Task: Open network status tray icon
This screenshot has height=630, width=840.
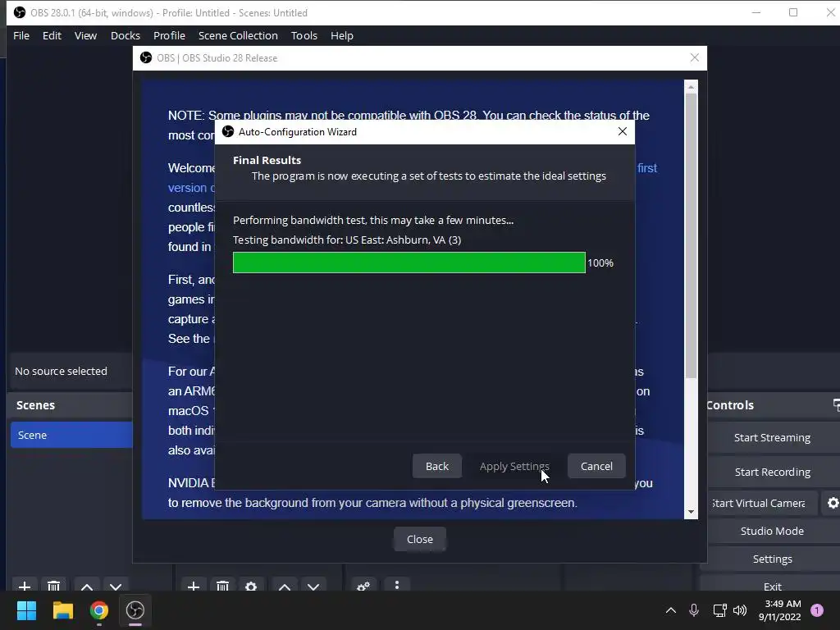Action: [719, 609]
